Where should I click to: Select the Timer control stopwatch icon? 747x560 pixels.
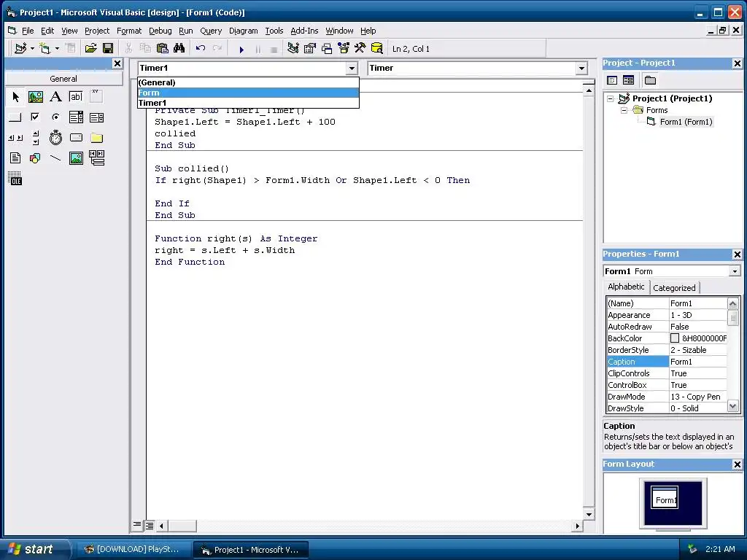point(55,138)
